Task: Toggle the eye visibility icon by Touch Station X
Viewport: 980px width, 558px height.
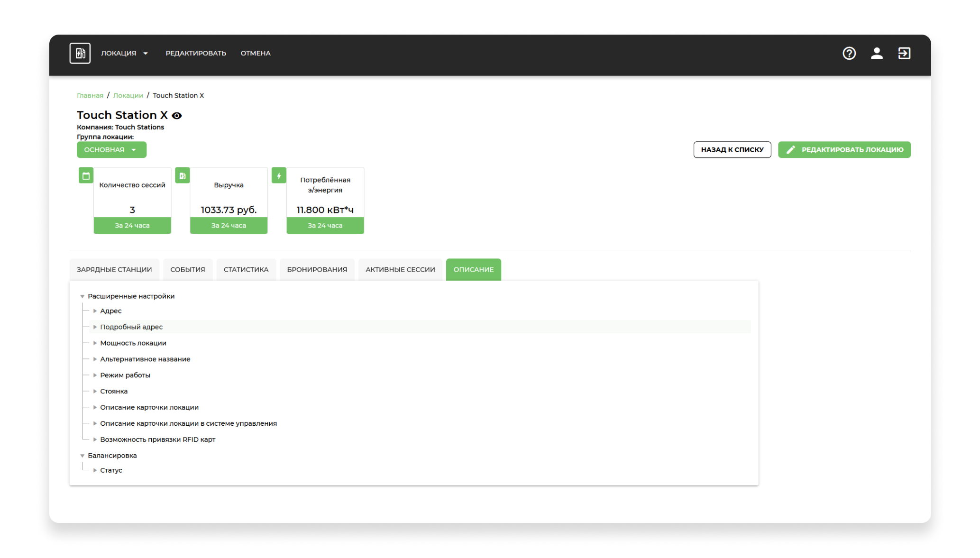Action: point(177,116)
